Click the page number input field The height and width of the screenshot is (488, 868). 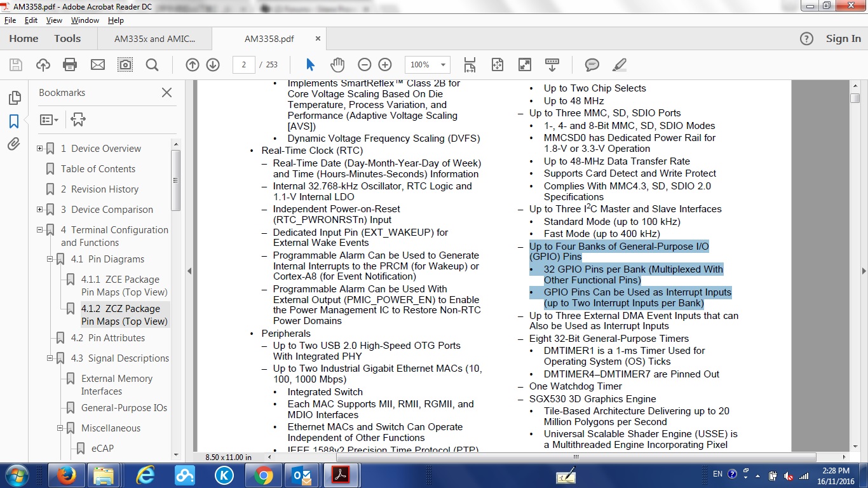tap(244, 65)
